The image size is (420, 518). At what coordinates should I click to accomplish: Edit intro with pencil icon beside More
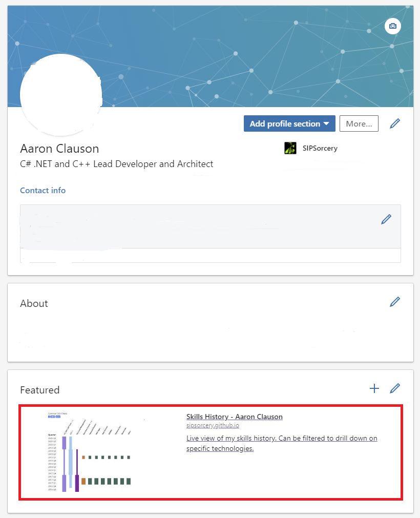(x=395, y=123)
